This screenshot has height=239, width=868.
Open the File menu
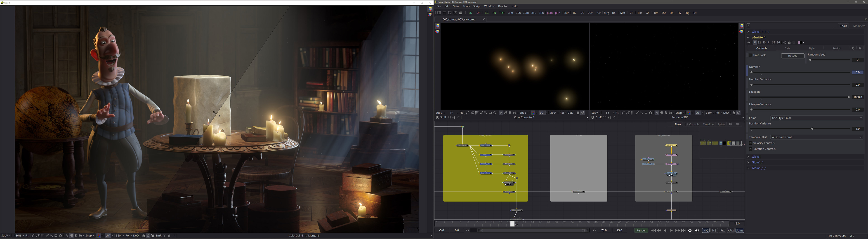point(439,6)
